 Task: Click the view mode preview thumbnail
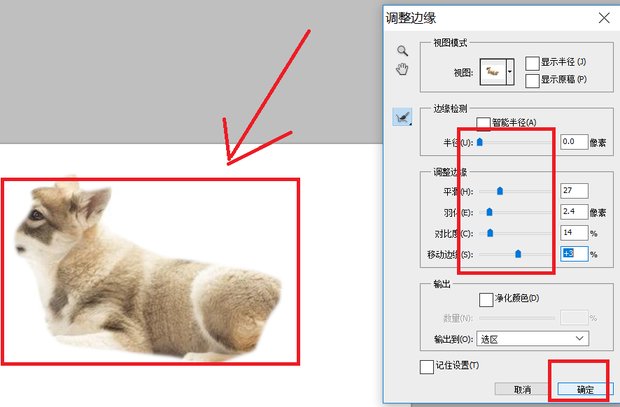(493, 71)
